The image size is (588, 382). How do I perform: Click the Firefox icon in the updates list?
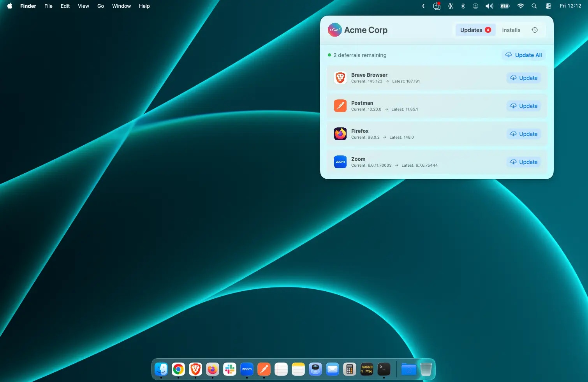340,134
